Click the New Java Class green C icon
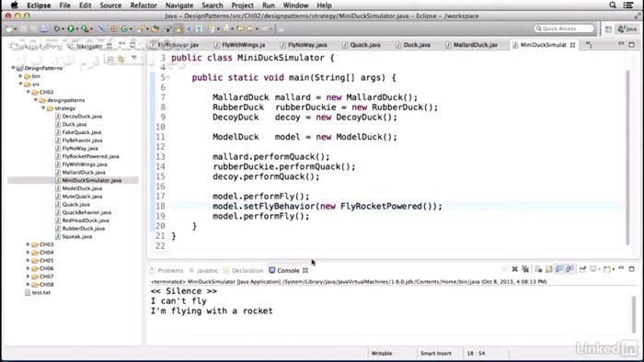The width and height of the screenshot is (644, 362). pyautogui.click(x=124, y=28)
